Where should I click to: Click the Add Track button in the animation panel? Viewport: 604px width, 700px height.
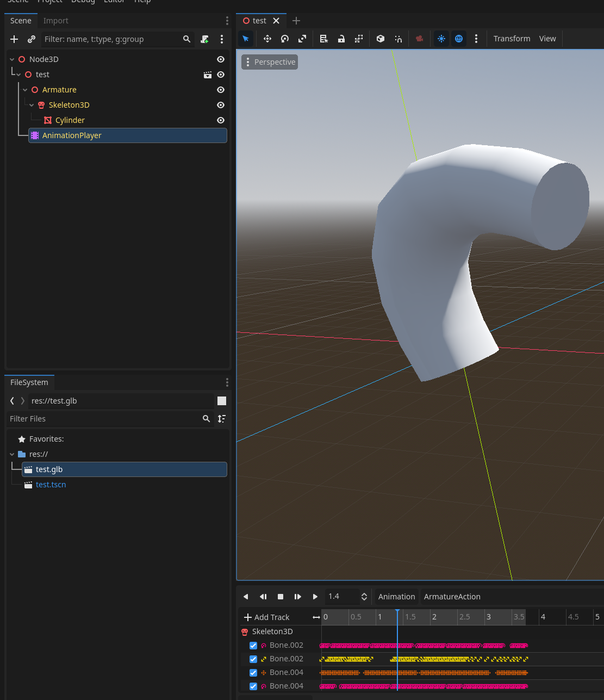point(266,617)
